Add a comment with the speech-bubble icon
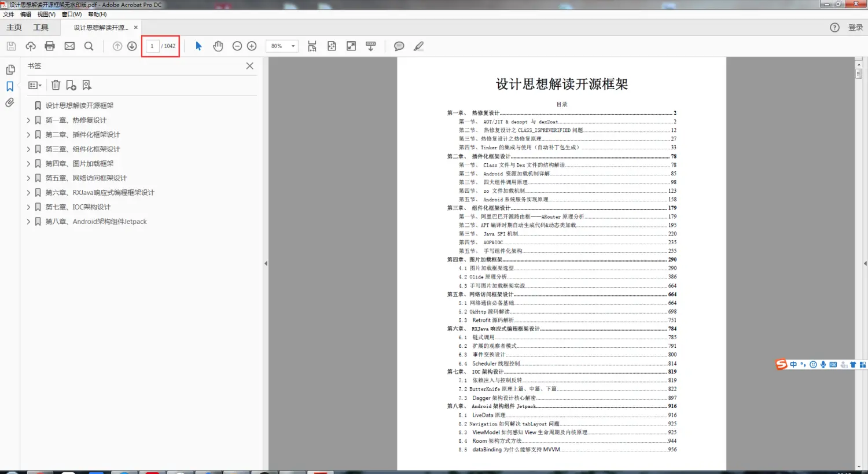868x474 pixels. 399,46
